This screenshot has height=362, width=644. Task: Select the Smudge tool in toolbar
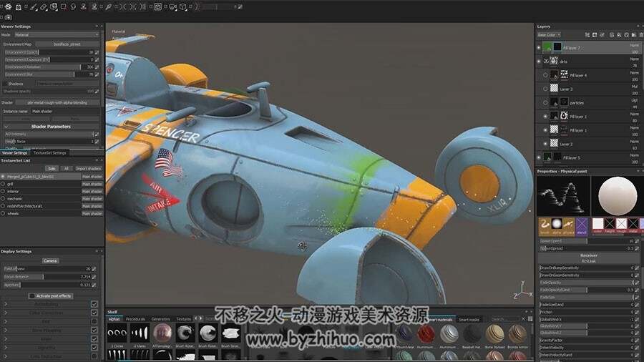[x=74, y=6]
